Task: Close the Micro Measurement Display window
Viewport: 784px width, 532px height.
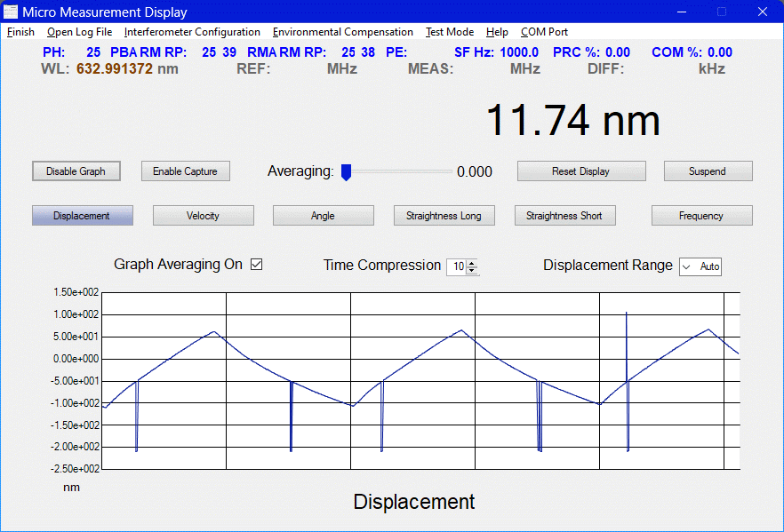Action: pos(761,12)
